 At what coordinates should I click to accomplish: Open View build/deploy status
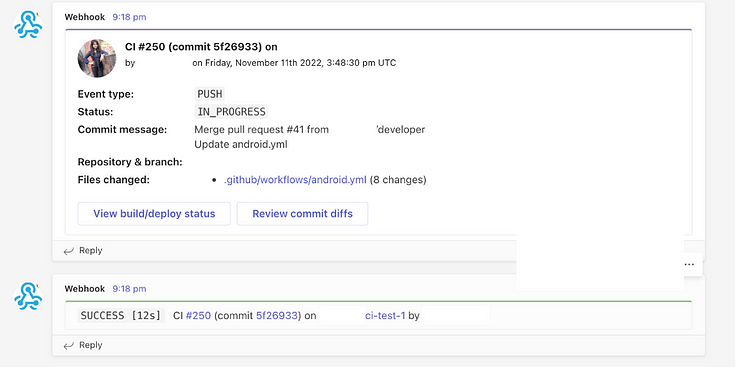154,214
